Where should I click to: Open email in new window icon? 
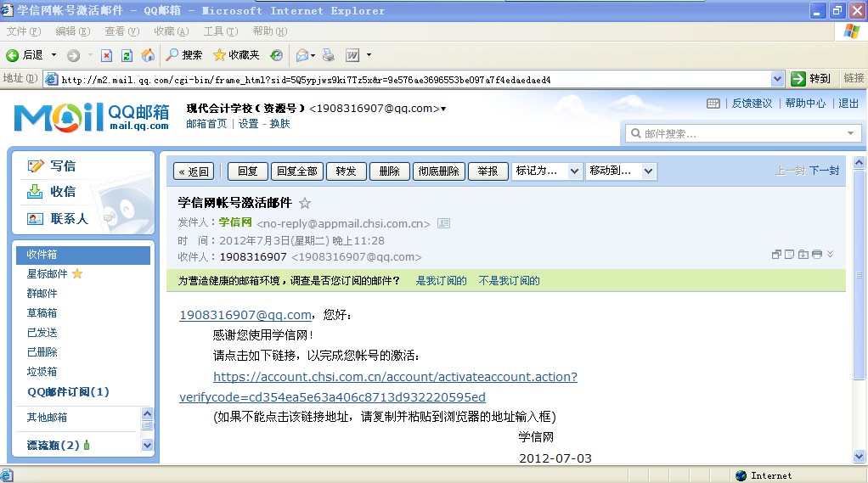(x=776, y=254)
